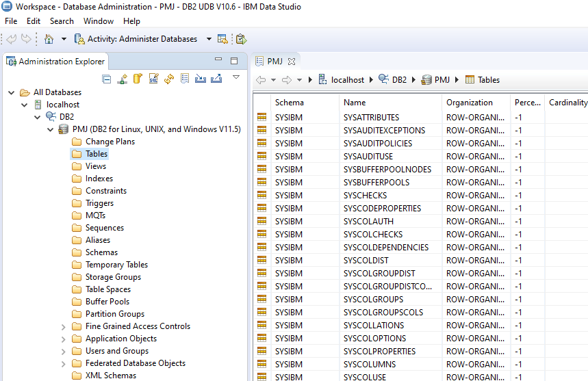This screenshot has height=381, width=588.
Task: Click the DB2 breadcrumb link
Action: click(399, 80)
